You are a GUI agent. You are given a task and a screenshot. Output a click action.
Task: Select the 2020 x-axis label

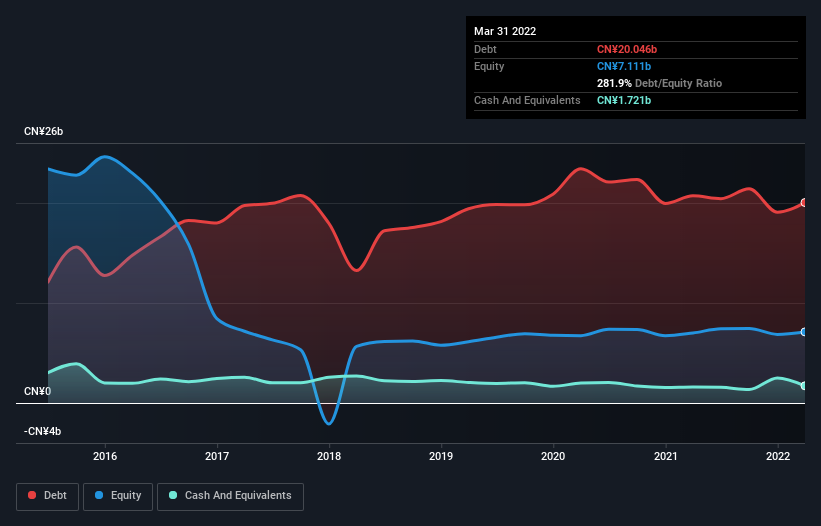click(x=553, y=456)
